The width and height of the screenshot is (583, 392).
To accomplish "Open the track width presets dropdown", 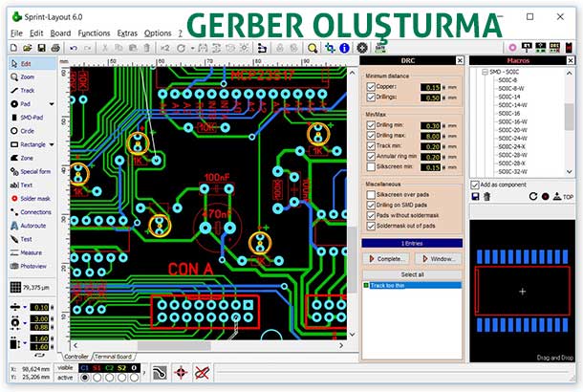I will pos(25,307).
